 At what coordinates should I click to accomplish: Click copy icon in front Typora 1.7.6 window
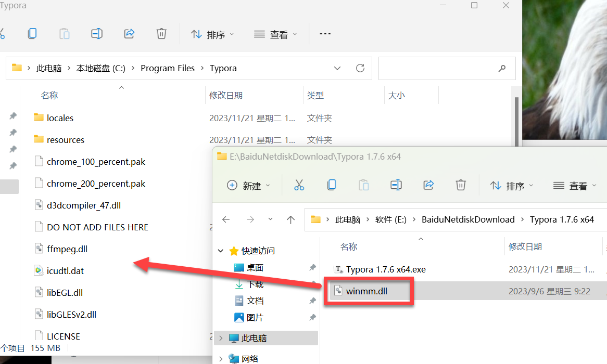click(x=332, y=185)
